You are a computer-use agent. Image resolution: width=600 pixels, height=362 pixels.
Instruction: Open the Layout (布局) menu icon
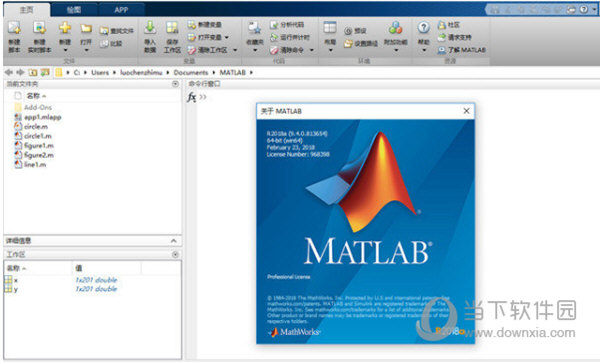click(330, 28)
